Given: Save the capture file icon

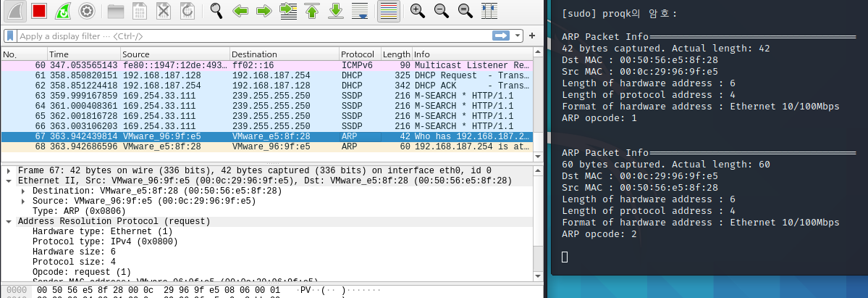Looking at the screenshot, I should pos(140,11).
